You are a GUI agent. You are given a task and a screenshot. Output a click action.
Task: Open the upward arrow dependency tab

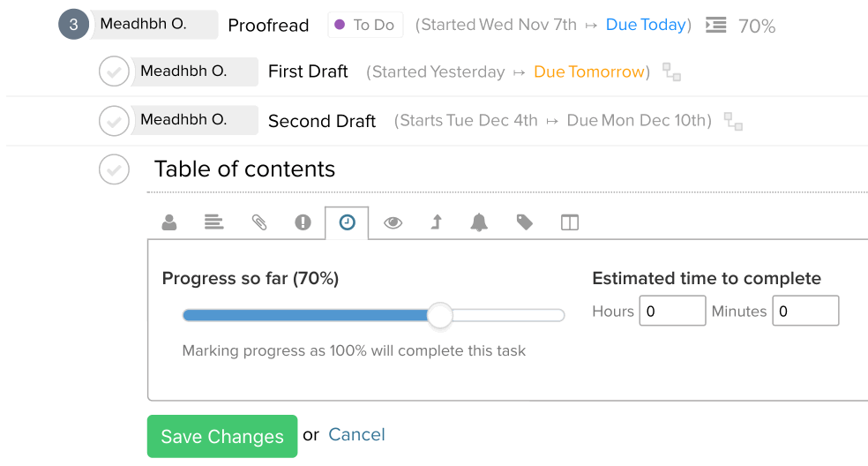click(x=437, y=222)
